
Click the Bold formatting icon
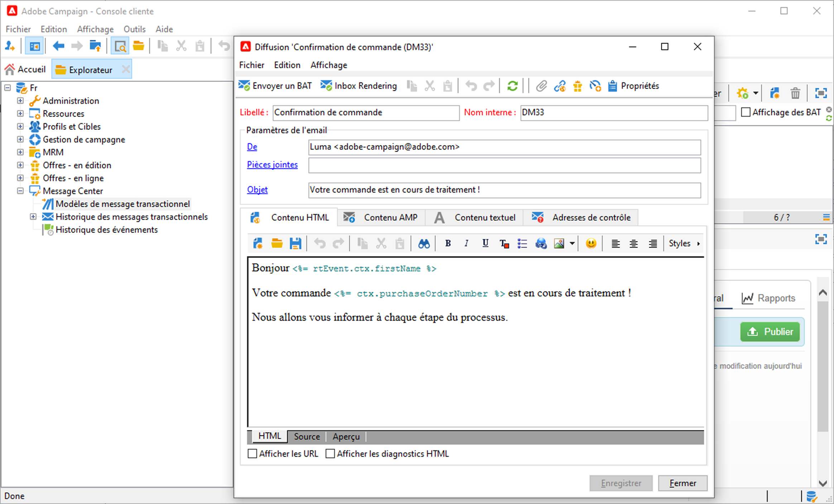click(x=448, y=243)
